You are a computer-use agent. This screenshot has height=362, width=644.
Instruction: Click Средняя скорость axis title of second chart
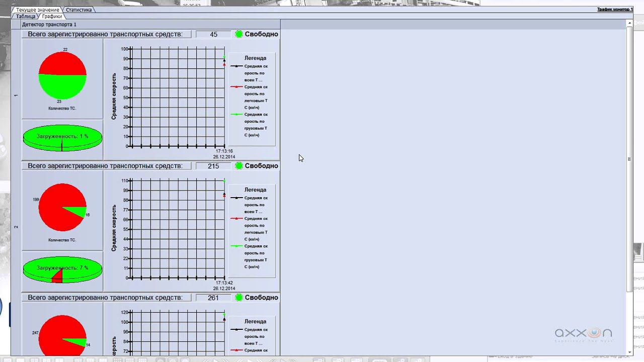pos(114,228)
